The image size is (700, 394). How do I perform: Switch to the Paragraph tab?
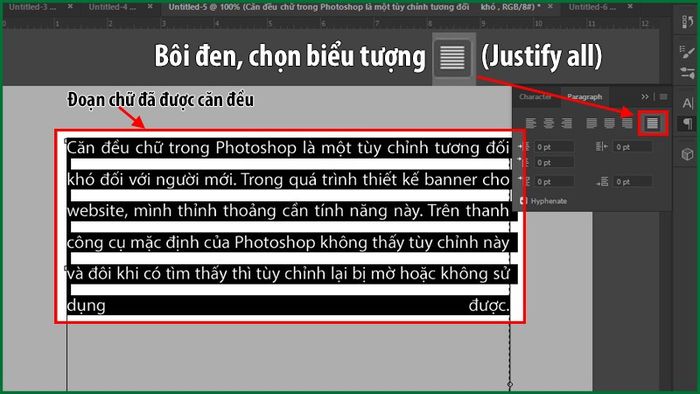[x=584, y=96]
